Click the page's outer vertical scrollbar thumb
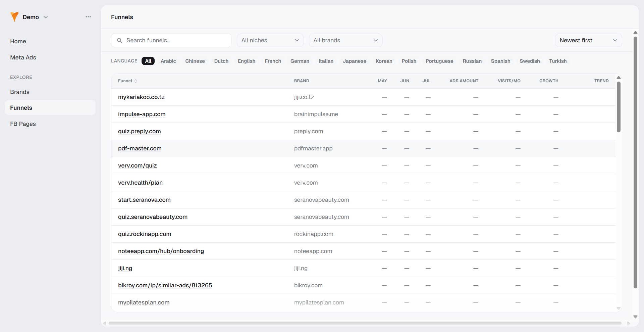 pos(635,162)
